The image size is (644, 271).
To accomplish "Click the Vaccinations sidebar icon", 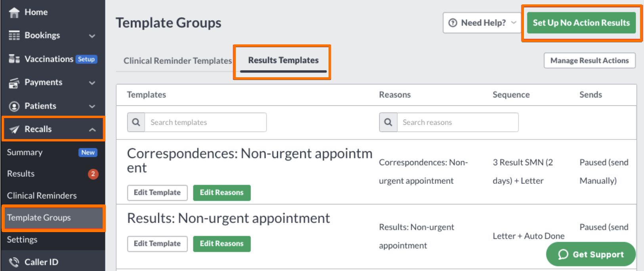I will coord(14,59).
